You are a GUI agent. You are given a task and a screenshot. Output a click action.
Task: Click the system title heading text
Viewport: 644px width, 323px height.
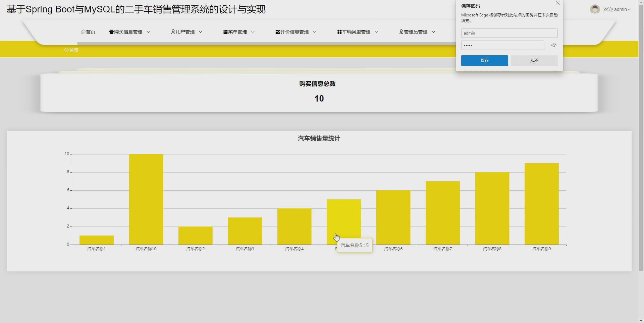pos(136,9)
